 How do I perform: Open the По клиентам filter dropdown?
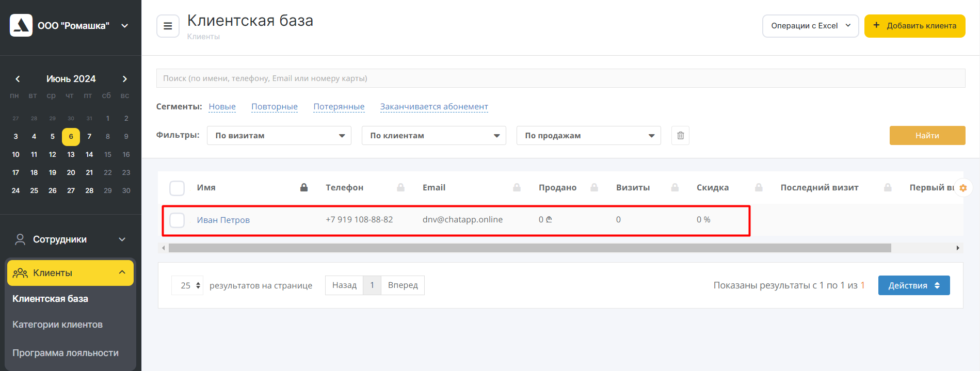[x=433, y=136]
